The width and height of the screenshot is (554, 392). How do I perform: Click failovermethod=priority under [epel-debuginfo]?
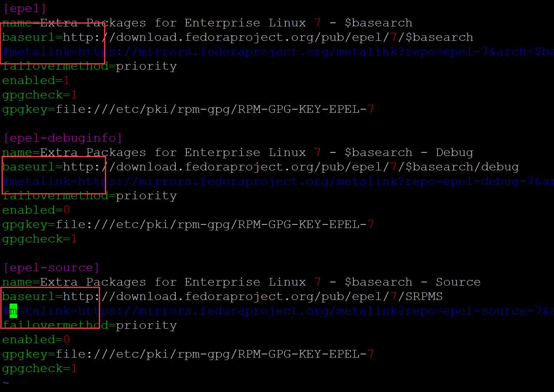(89, 196)
